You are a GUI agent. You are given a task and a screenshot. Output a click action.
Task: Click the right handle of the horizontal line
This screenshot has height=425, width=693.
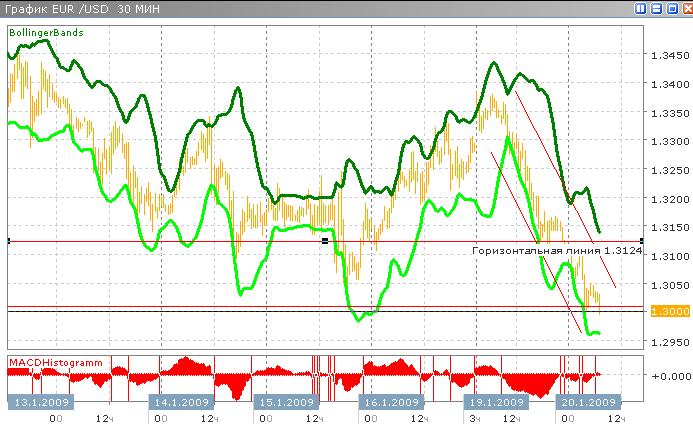[639, 241]
